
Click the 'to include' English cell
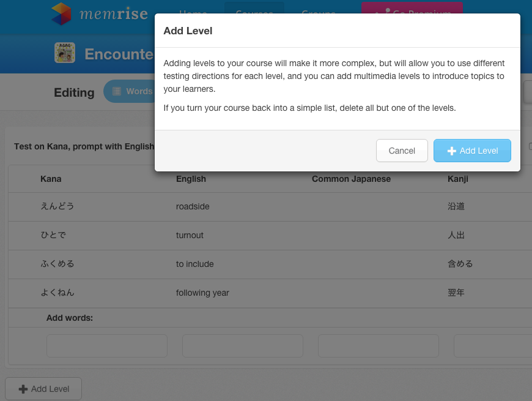194,264
